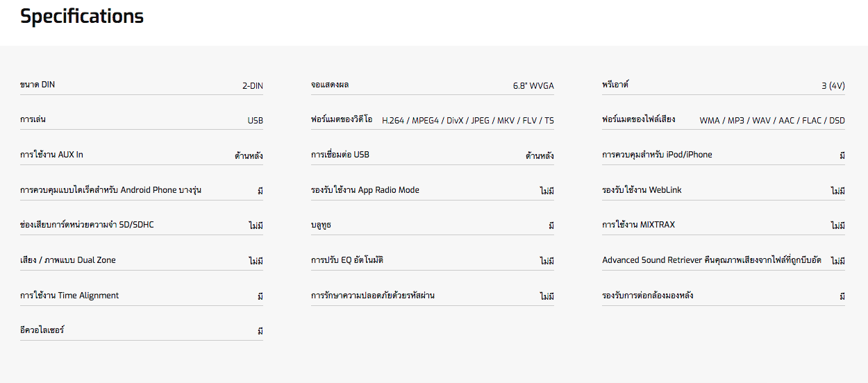
Task: Click the Time Alignment row label
Action: (x=69, y=296)
